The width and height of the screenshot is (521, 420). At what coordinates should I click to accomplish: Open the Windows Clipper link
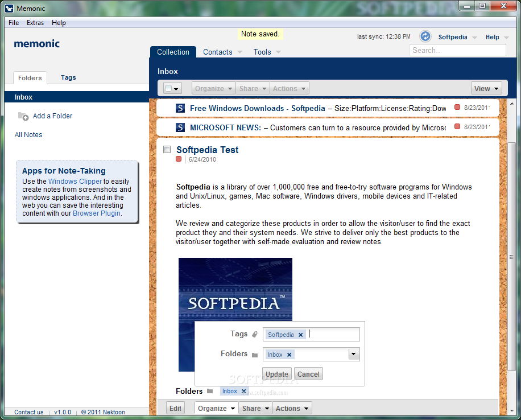(x=75, y=181)
